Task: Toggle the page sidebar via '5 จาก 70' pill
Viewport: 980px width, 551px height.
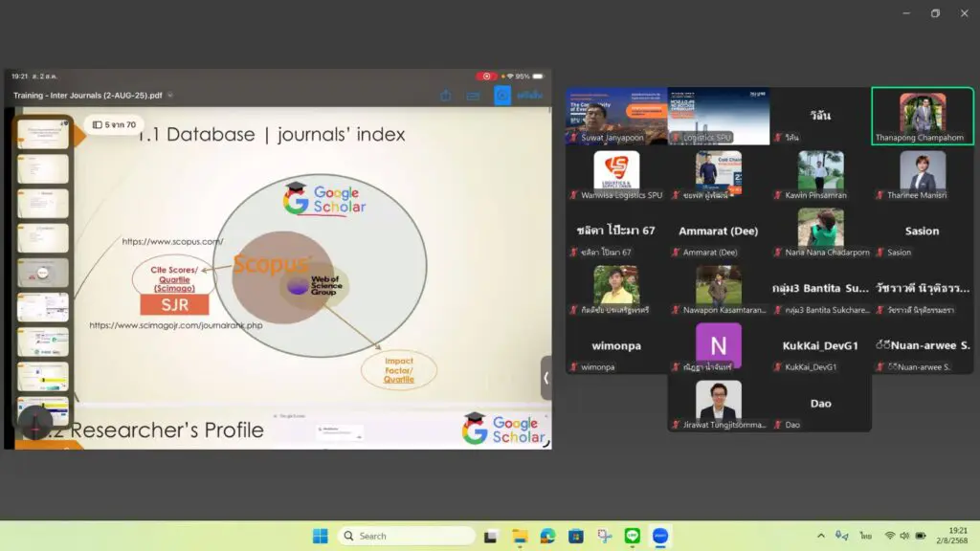Action: [x=115, y=125]
